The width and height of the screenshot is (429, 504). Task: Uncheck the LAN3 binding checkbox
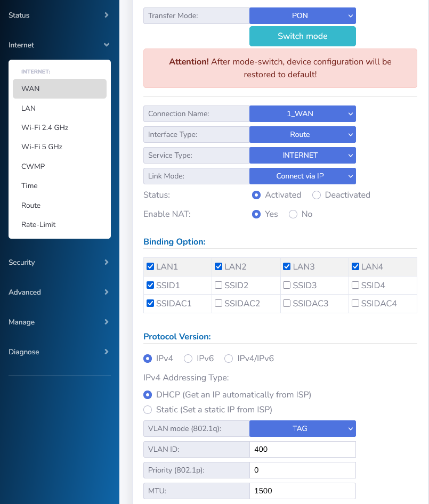(x=287, y=266)
